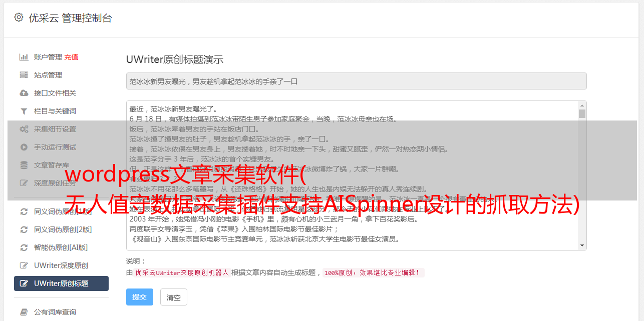Screen dimensions: 644x321
Task: Click the article textarea scrollbar down arrow
Action: 582,245
